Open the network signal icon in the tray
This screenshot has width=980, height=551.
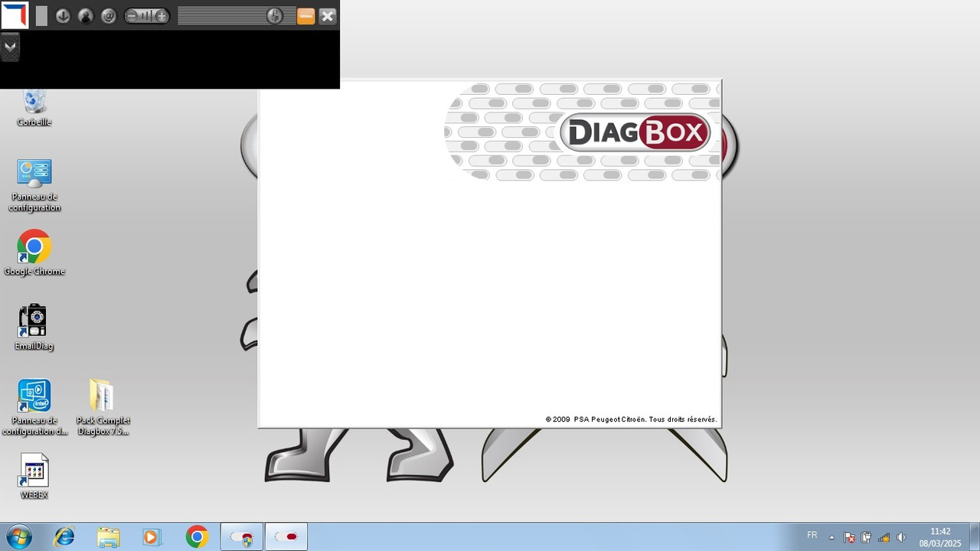884,537
